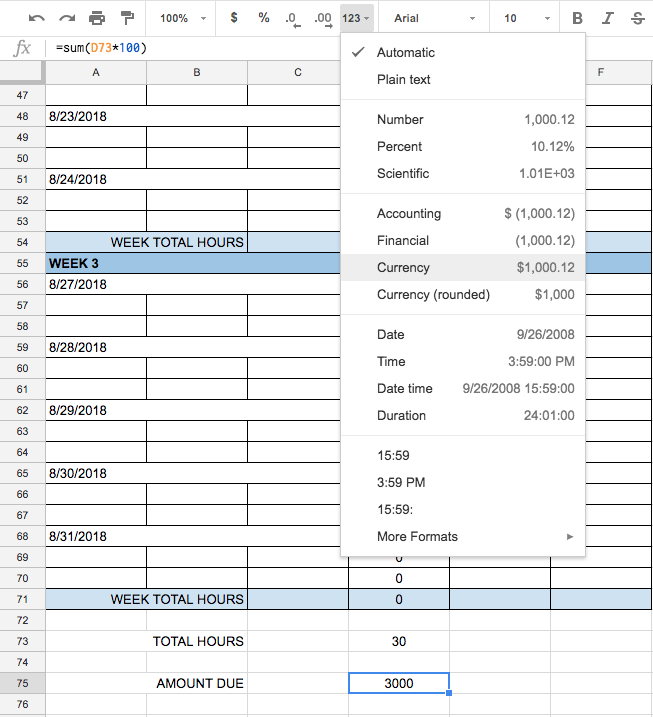The image size is (653, 717).
Task: Open the 123 number format dropdown
Action: [x=357, y=18]
